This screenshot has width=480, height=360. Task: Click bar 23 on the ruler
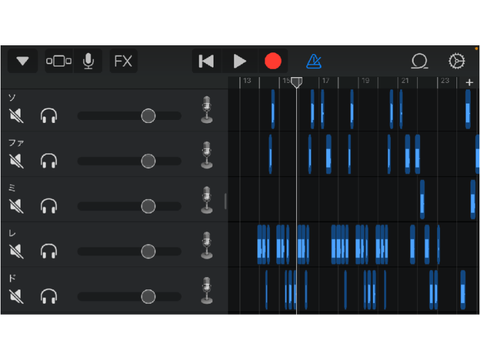pyautogui.click(x=445, y=81)
